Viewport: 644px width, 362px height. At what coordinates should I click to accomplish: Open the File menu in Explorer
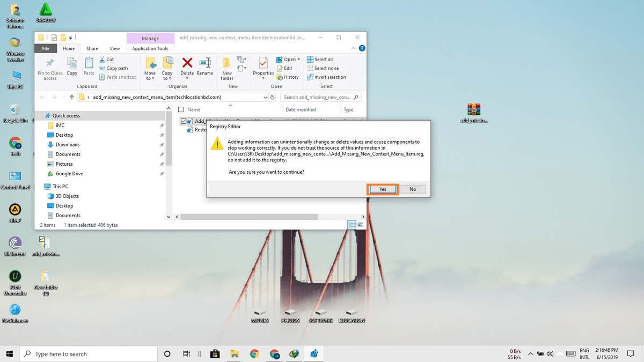(46, 48)
